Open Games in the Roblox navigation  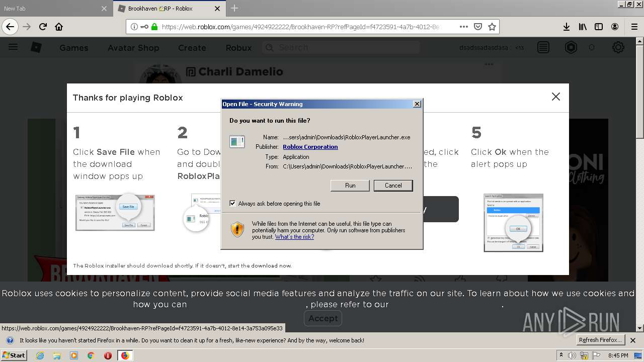tap(73, 48)
